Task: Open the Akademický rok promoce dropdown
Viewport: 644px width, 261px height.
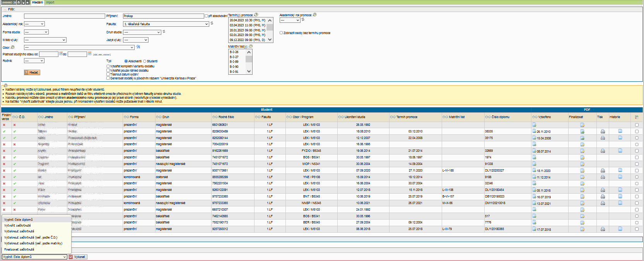Action: [290, 20]
